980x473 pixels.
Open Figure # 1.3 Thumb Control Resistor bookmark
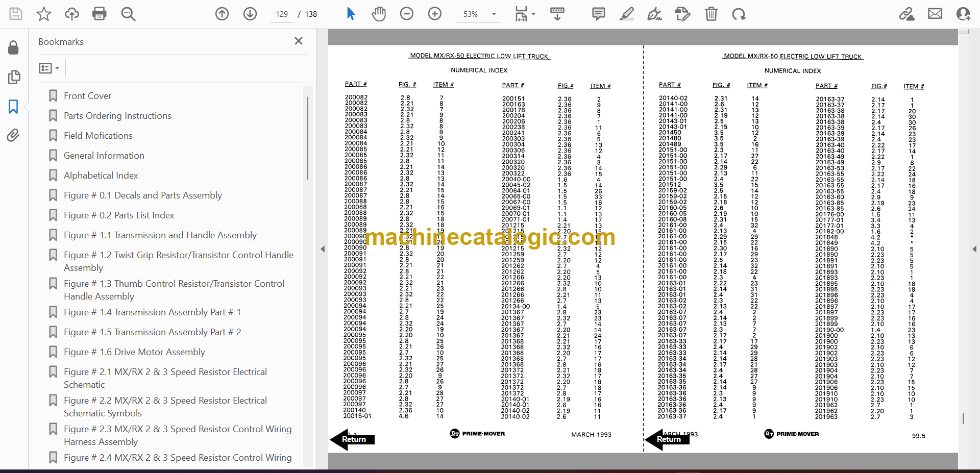174,290
